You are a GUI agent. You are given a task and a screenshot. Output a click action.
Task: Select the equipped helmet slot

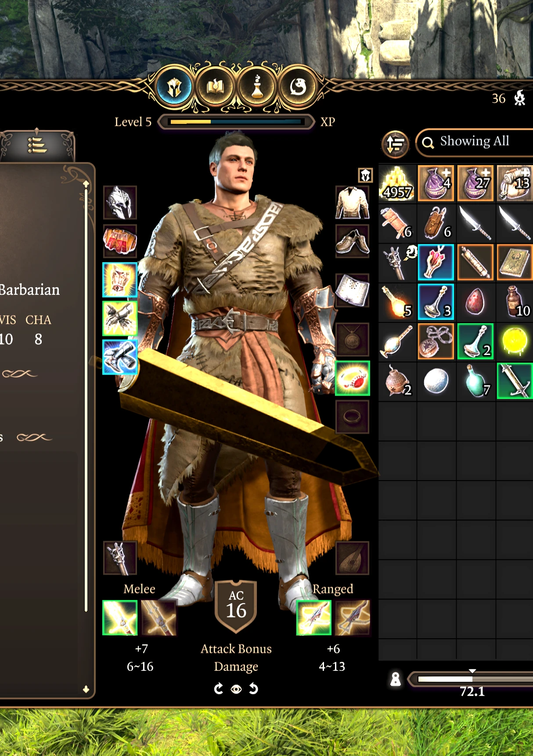pyautogui.click(x=120, y=203)
